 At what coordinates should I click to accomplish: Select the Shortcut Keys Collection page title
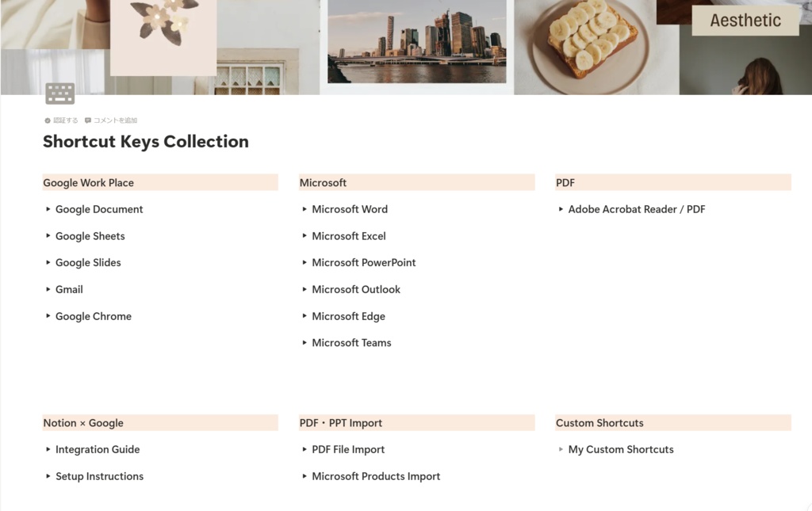(146, 142)
